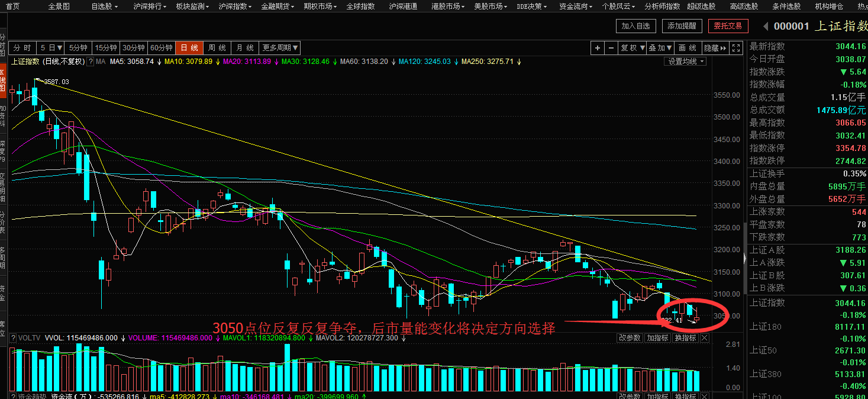The image size is (868, 399).
Task: Open DDE决策 menu dropdown
Action: tap(531, 6)
